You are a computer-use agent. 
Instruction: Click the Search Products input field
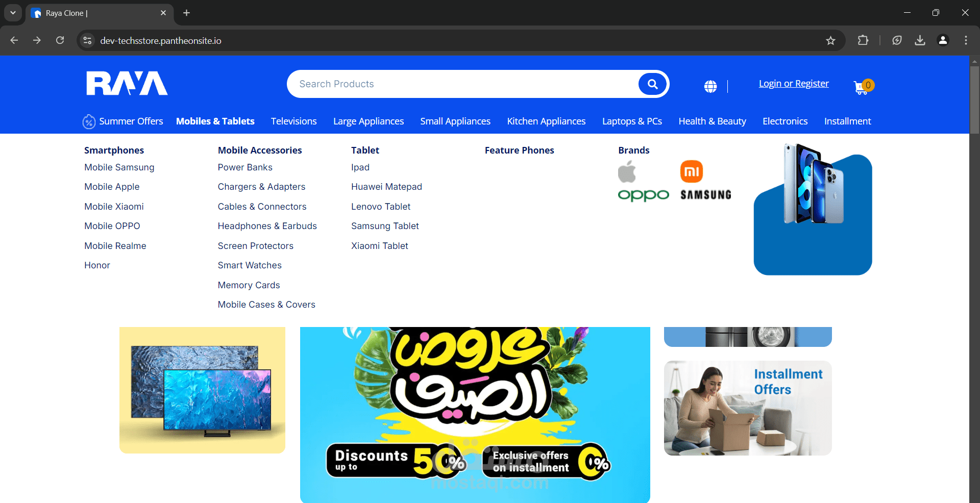pos(464,84)
